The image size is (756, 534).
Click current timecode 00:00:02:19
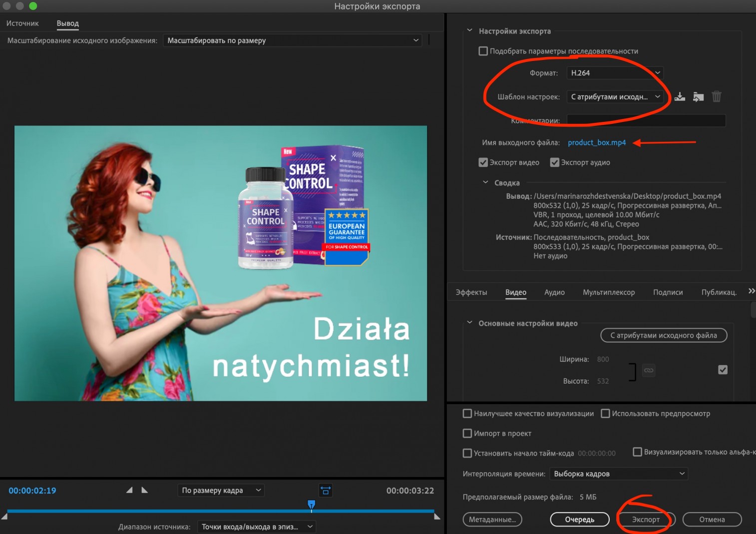pyautogui.click(x=32, y=491)
